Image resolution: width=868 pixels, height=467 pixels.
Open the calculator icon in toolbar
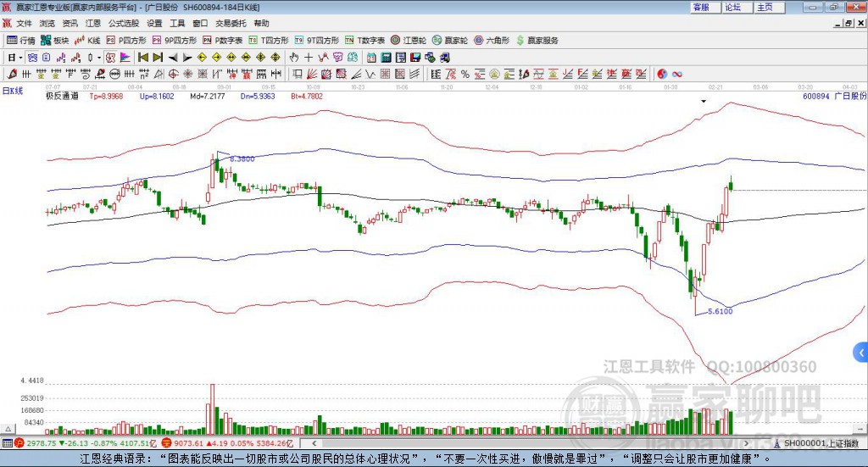387,58
